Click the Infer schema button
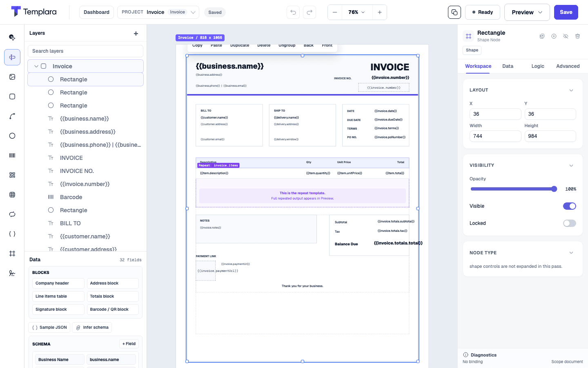The width and height of the screenshot is (588, 368). point(92,328)
